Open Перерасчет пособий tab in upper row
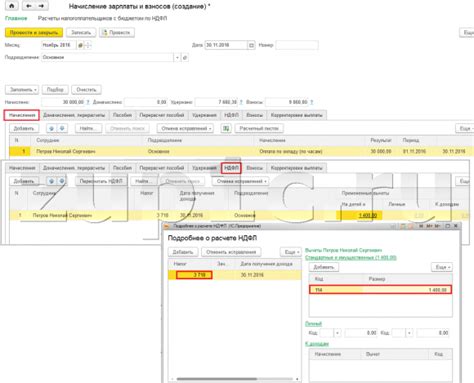 tap(162, 115)
